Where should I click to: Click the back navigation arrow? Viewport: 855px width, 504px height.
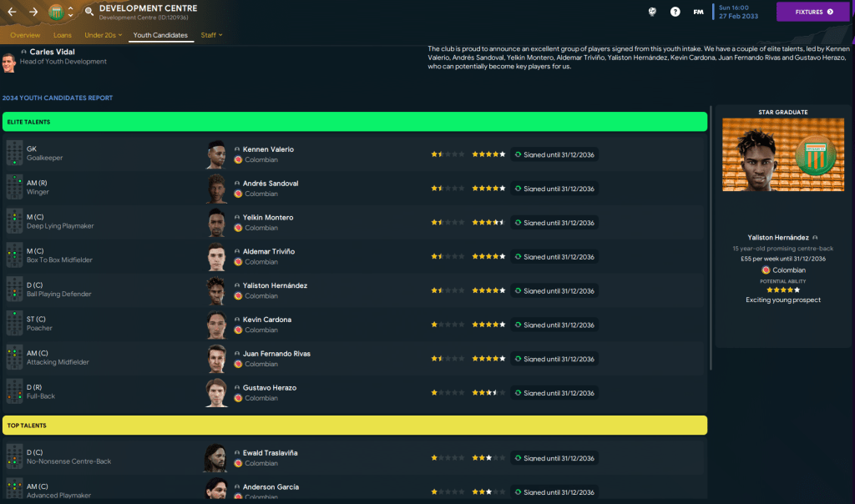coord(12,12)
